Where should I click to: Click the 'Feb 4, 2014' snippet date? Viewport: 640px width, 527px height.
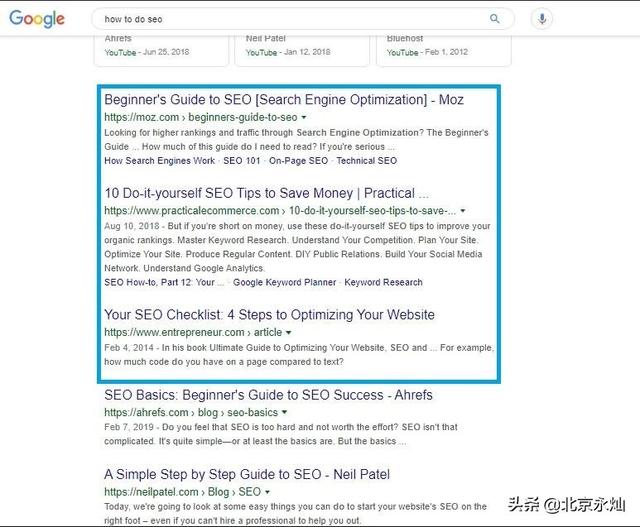[x=129, y=348]
